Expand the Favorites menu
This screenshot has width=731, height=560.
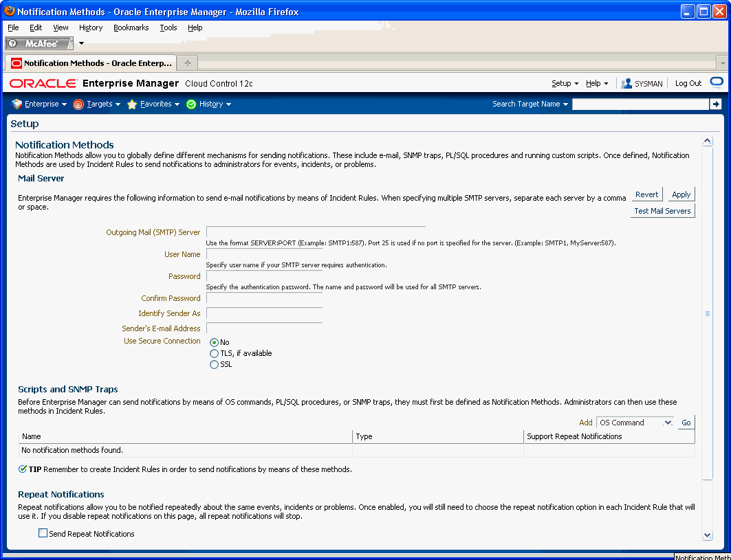click(160, 104)
